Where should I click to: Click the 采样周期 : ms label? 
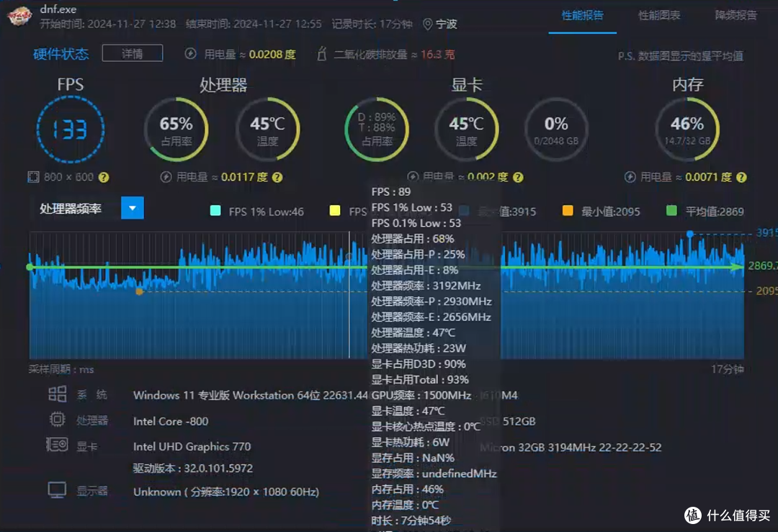61,369
